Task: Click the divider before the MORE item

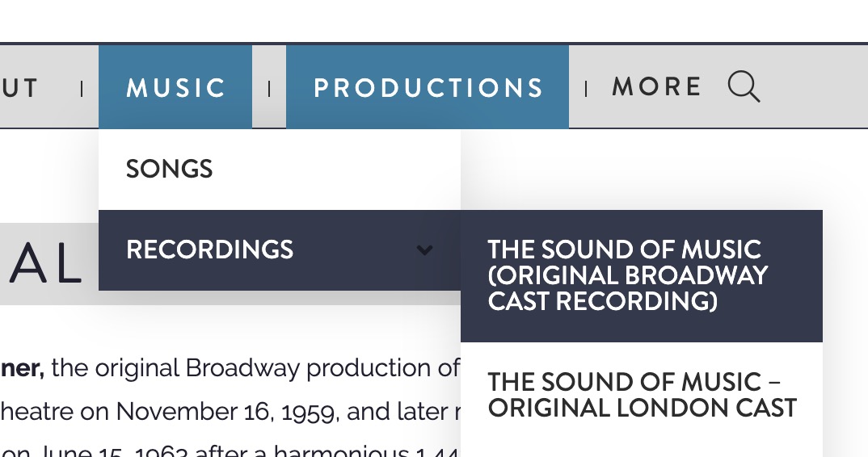Action: tap(586, 89)
